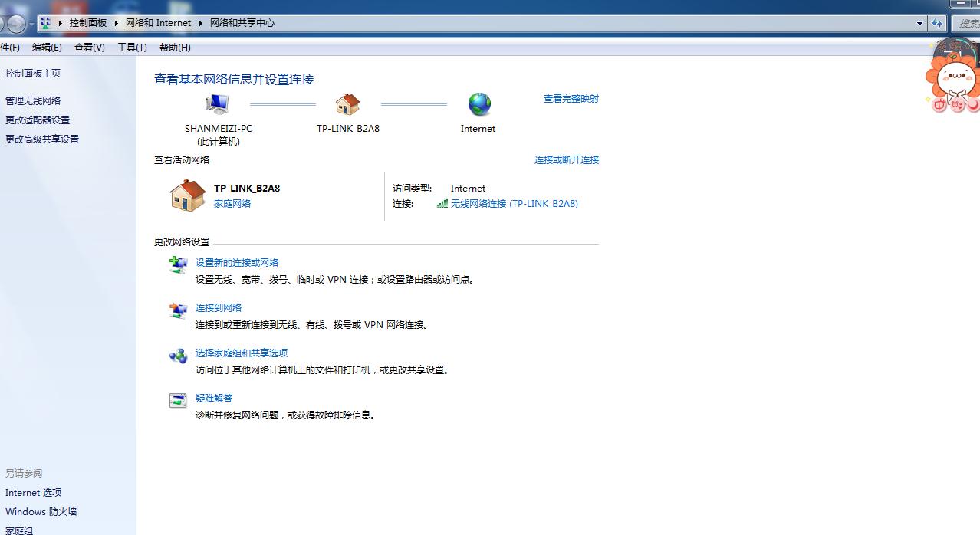The width and height of the screenshot is (980, 535).
Task: Select 更改适配器设置 in the sidebar
Action: pos(36,120)
